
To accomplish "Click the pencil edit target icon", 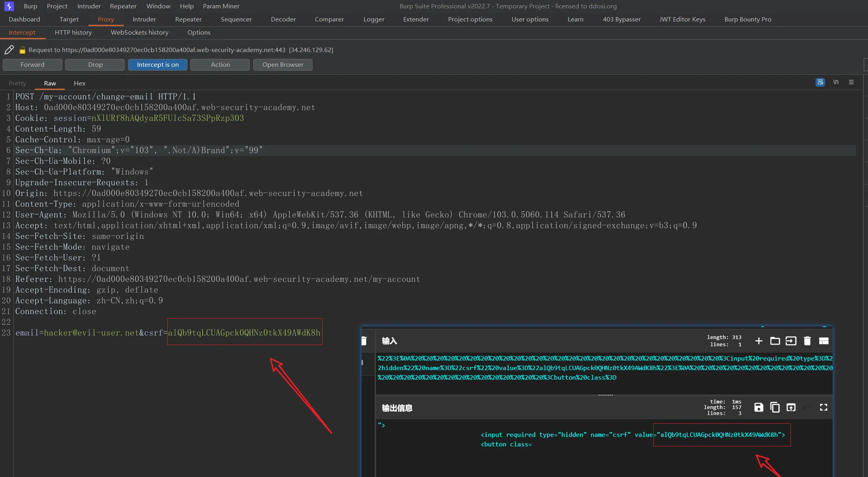I will [9, 50].
